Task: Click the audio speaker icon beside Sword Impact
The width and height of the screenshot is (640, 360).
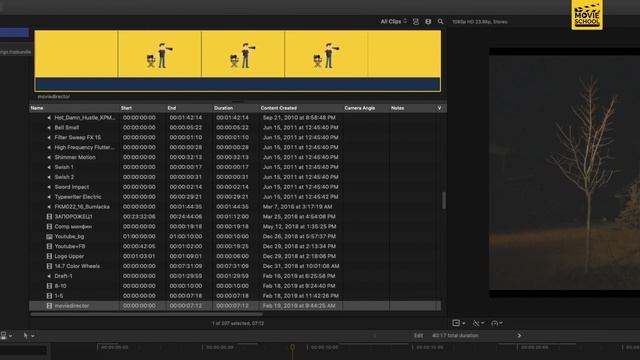Action: (x=49, y=187)
